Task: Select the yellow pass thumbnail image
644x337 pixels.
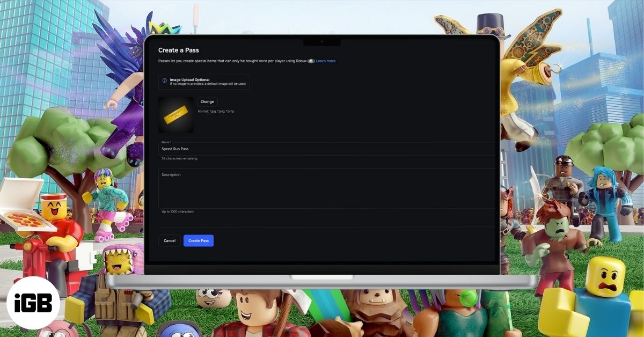Action: point(175,115)
